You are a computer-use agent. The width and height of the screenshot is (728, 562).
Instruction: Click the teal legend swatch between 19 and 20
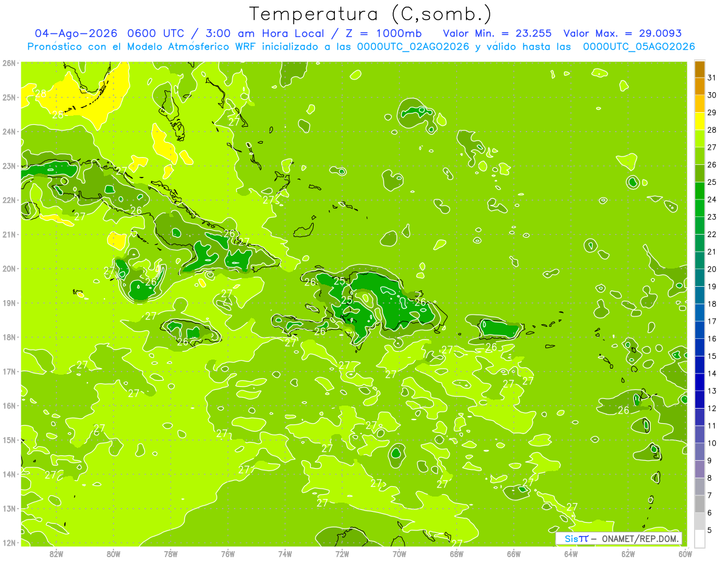(x=699, y=278)
